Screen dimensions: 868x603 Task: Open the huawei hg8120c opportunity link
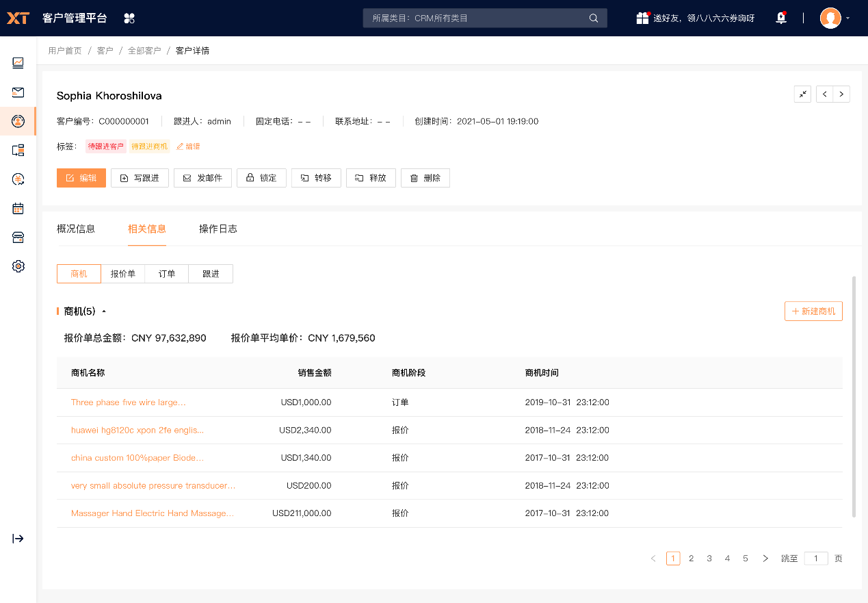(137, 430)
